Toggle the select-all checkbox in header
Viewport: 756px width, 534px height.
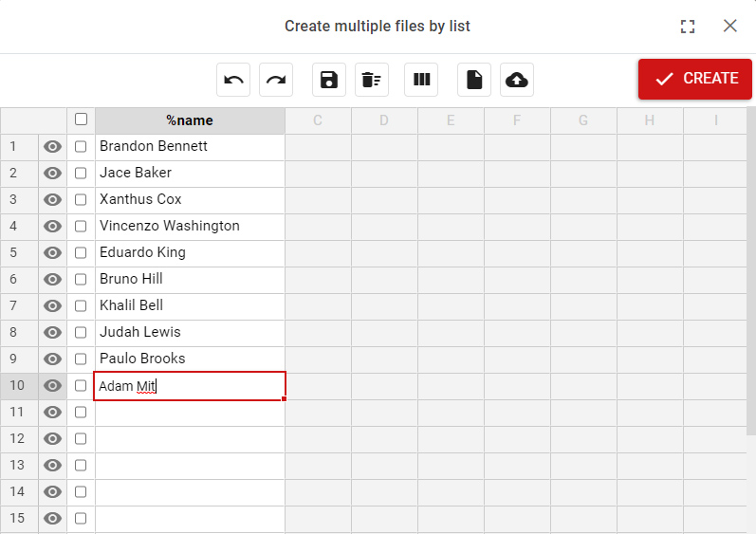click(81, 120)
